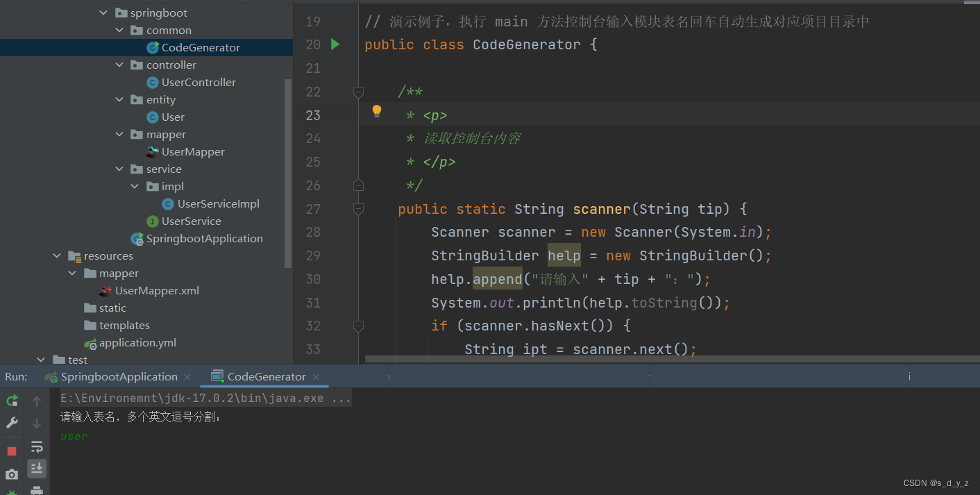Click the CodeGenerator class file icon

coord(153,47)
